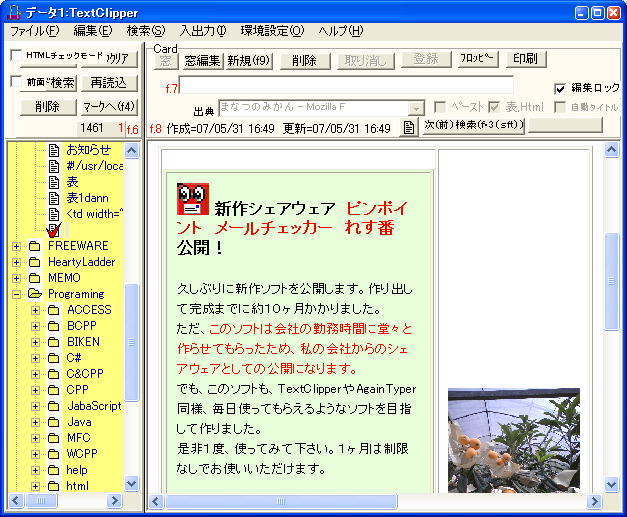Enable the HTMLチェックモード checkbox
Screen dimensions: 627x517
(14, 56)
